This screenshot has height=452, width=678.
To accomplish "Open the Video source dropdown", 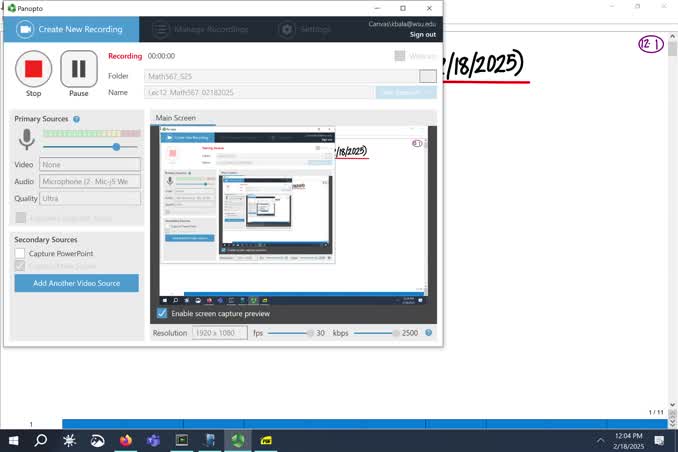I will coord(90,165).
